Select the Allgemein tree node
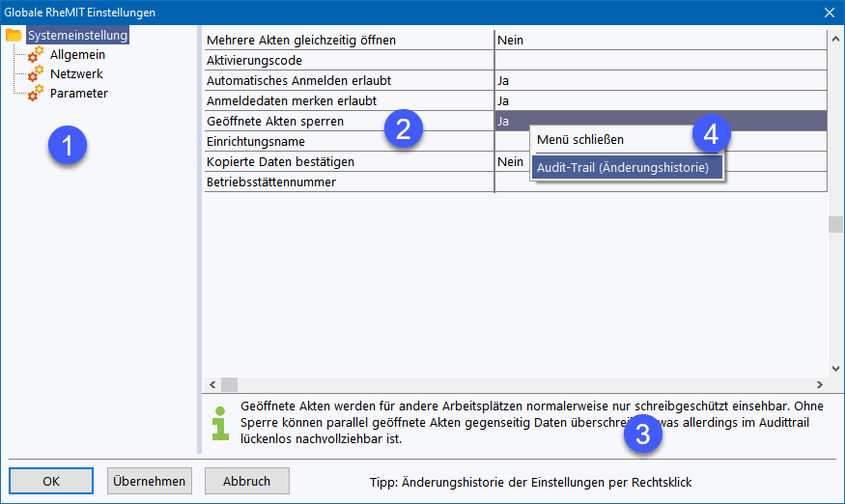Image resolution: width=845 pixels, height=504 pixels. coord(77,55)
